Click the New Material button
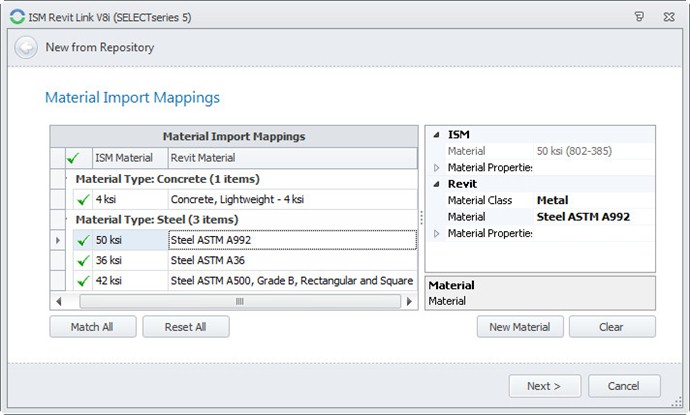 tap(520, 327)
